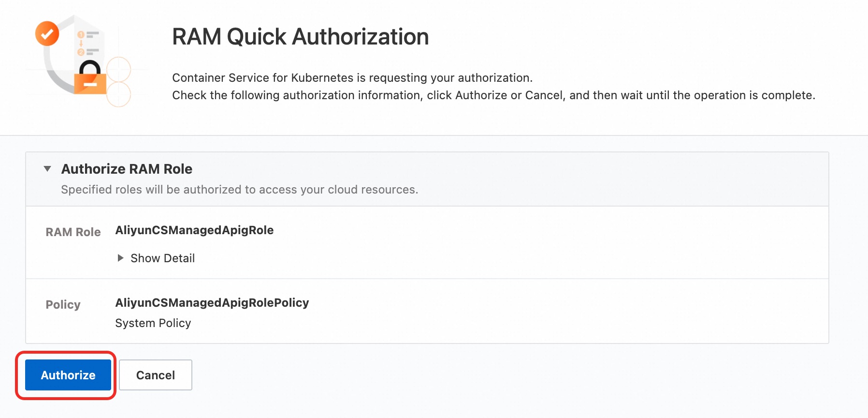Click the 'Check the following authorization information' line

(493, 95)
